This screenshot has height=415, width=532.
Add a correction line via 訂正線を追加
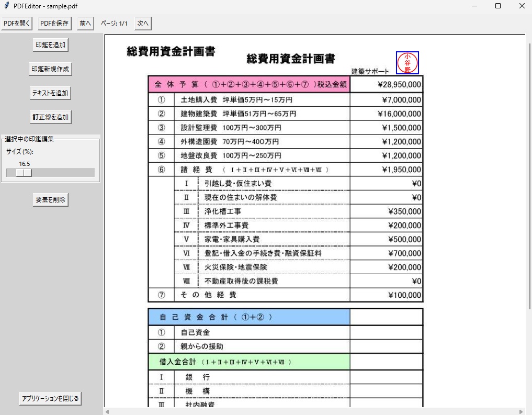(51, 117)
